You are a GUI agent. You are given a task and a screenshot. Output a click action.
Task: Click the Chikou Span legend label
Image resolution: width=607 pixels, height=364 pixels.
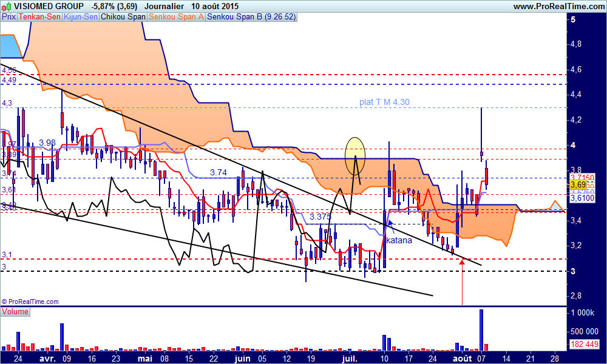pyautogui.click(x=123, y=16)
